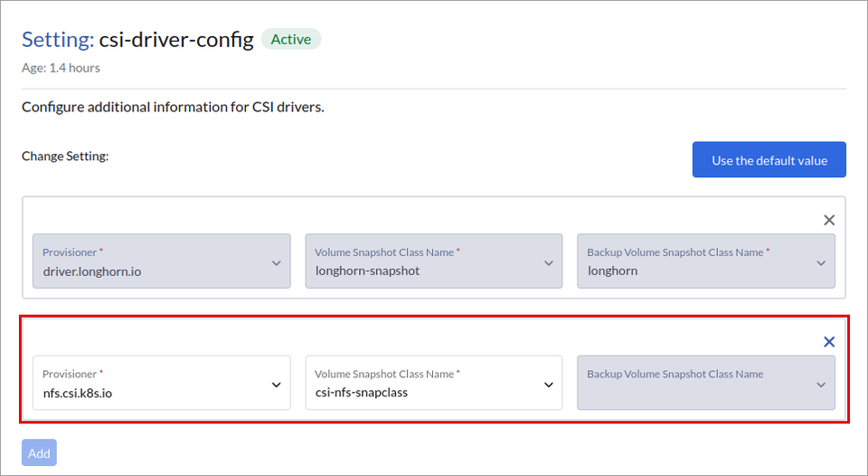The image size is (868, 476).
Task: Follow the Setting: breadcrumb link
Action: 58,39
